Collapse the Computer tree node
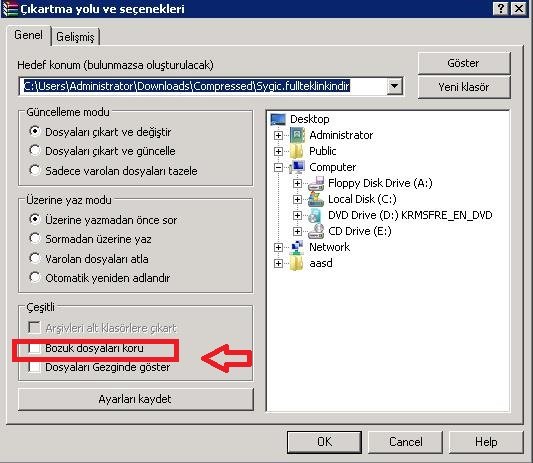533x463 pixels. pos(278,167)
